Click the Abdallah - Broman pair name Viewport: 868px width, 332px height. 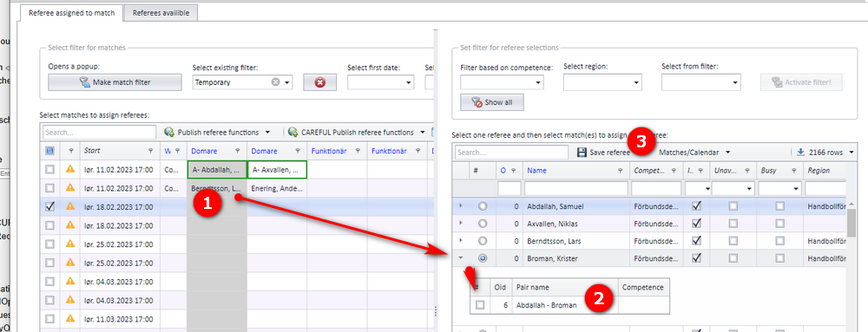point(546,305)
